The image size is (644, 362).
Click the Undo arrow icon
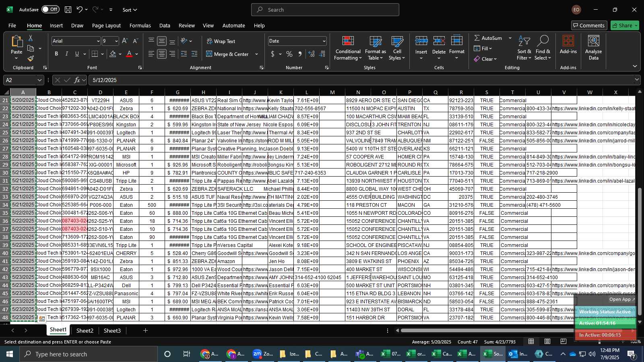(80, 10)
